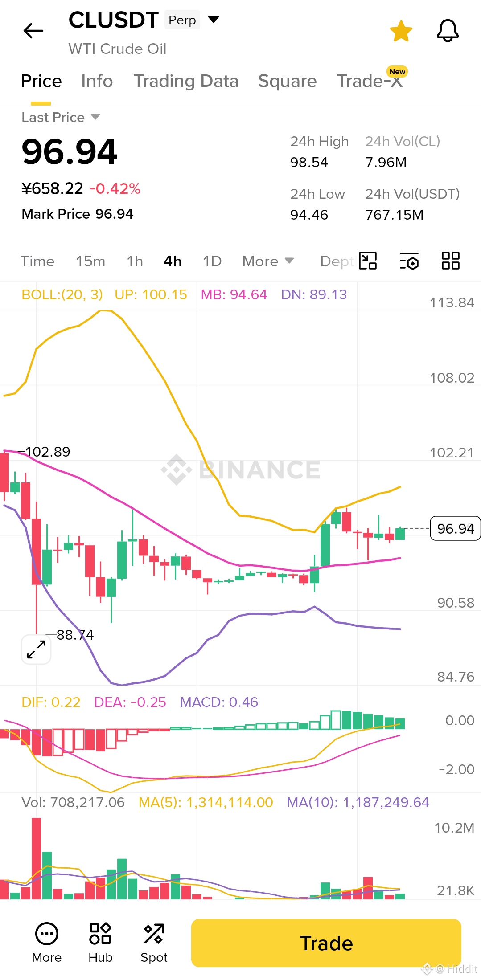481x980 pixels.
Task: Open the Trade-X tab
Action: [370, 81]
